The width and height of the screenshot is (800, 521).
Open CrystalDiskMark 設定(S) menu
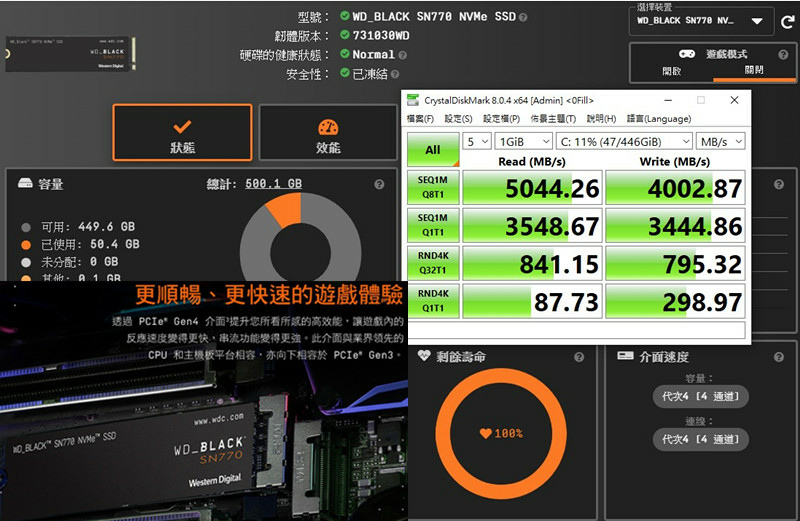tap(458, 118)
